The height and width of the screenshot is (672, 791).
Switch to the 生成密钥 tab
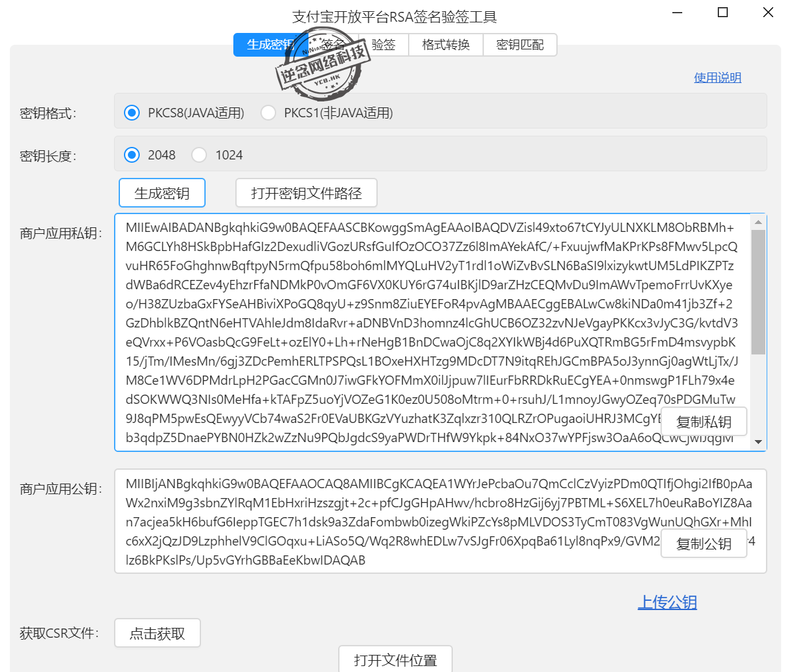click(x=270, y=45)
